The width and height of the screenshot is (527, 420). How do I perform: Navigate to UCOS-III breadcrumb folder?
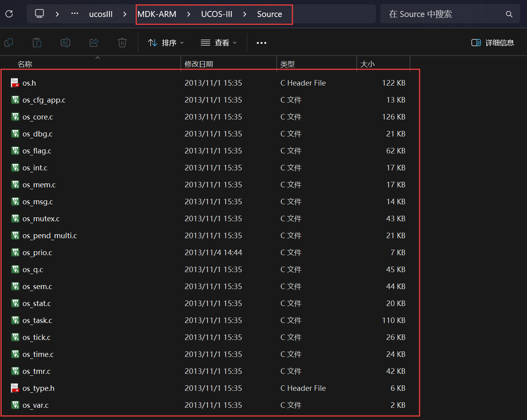point(217,14)
